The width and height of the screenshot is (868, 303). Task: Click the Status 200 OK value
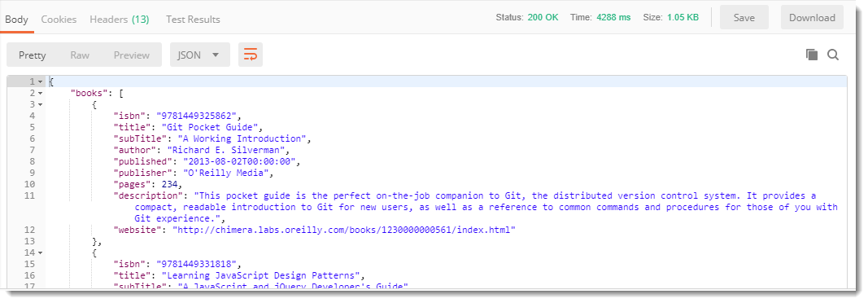pyautogui.click(x=543, y=17)
